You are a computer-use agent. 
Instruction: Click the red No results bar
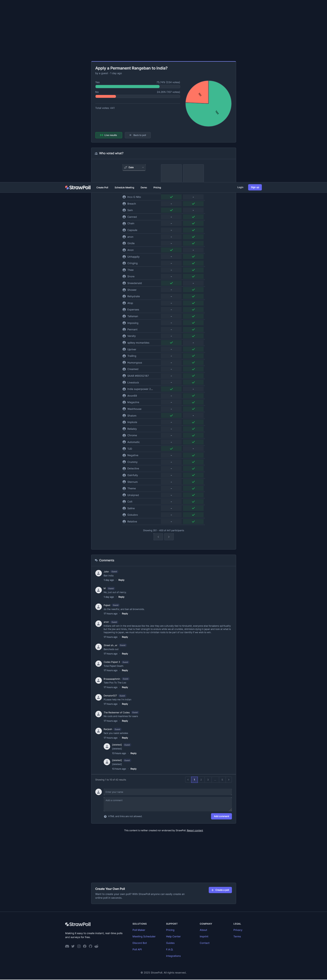pyautogui.click(x=106, y=97)
